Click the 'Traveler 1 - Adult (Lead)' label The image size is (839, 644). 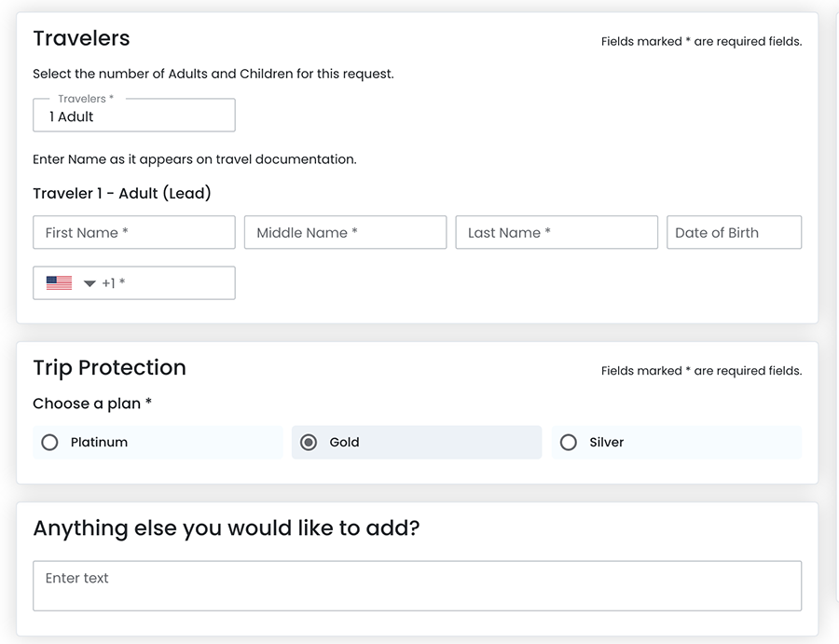pyautogui.click(x=122, y=194)
